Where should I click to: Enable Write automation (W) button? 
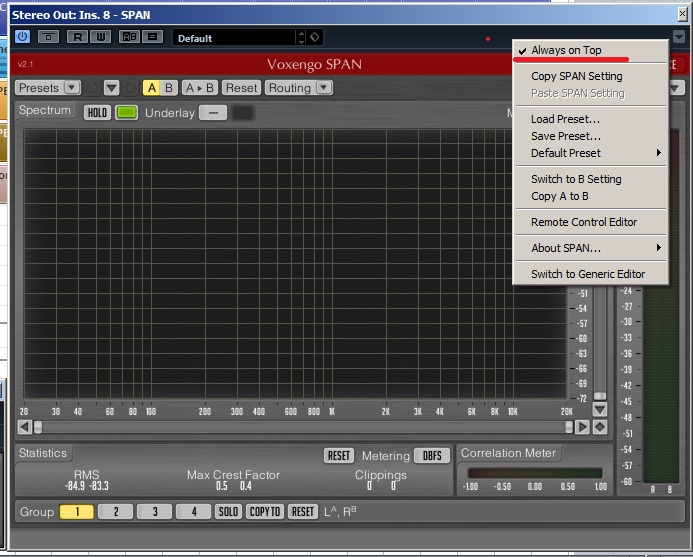tap(101, 37)
